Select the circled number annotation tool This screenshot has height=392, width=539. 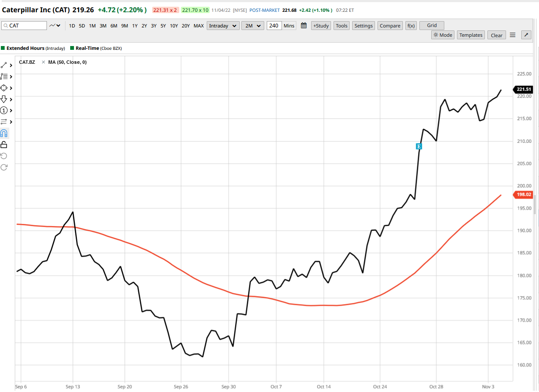click(4, 110)
